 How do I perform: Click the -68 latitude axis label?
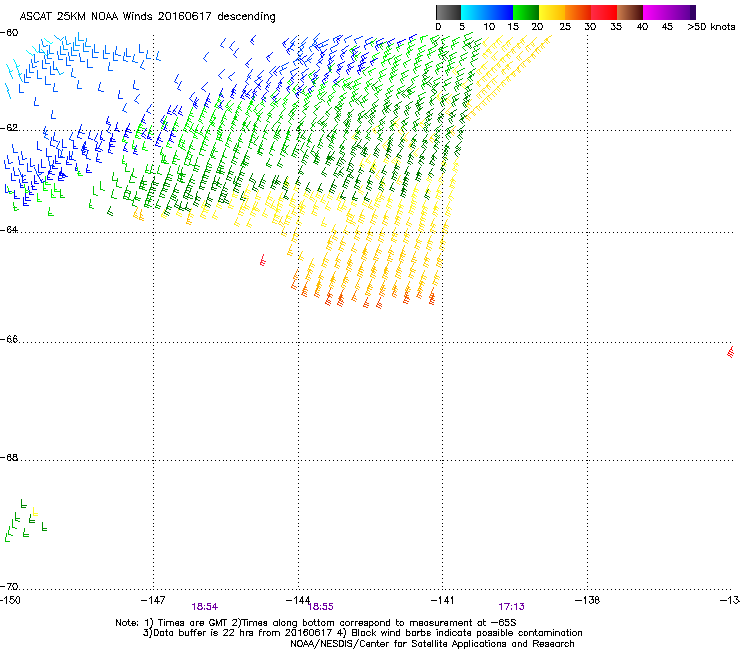click(x=9, y=458)
